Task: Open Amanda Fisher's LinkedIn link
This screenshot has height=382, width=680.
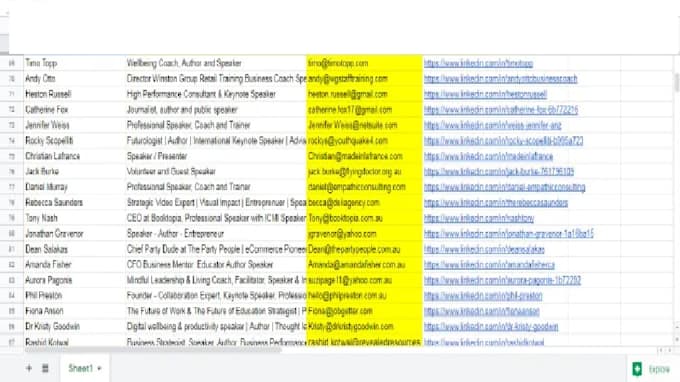Action: pyautogui.click(x=489, y=264)
